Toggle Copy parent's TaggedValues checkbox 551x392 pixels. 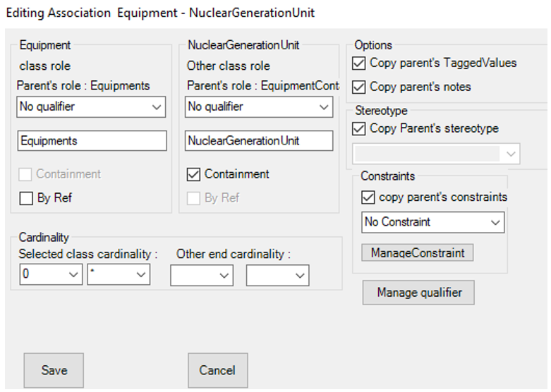pos(359,63)
